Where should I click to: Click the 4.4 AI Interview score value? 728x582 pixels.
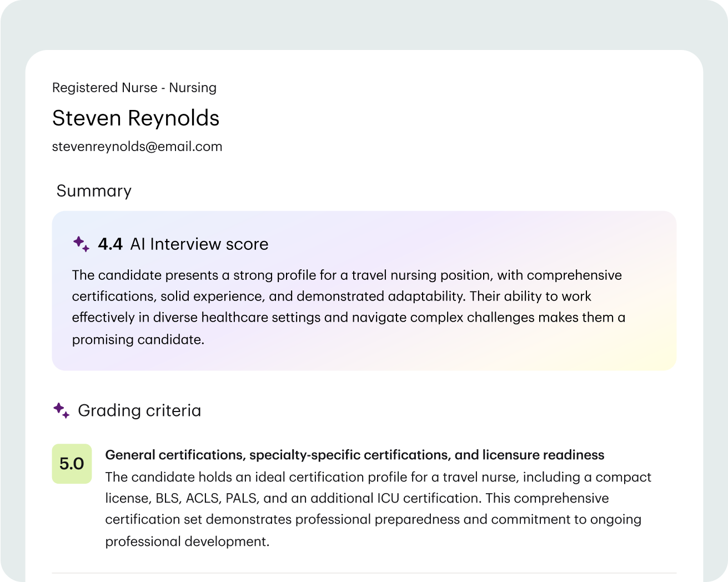tap(110, 244)
